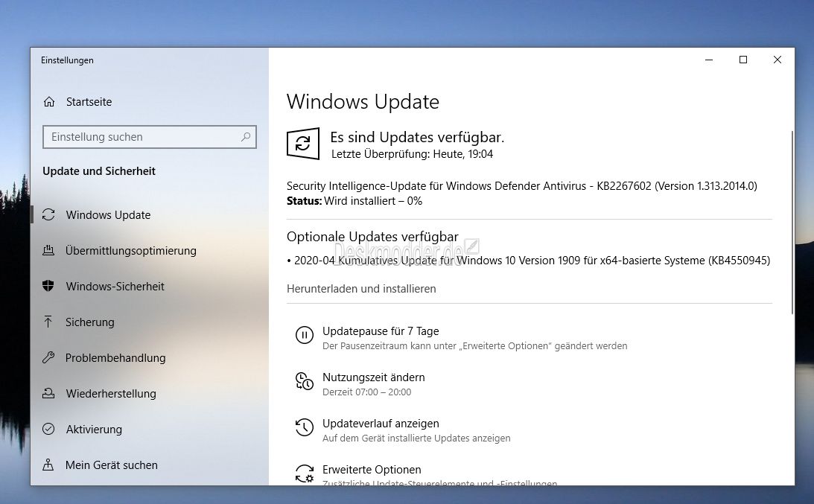Screen dimensions: 814x504
Task: Select Windows Update in the sidebar
Action: tap(108, 215)
